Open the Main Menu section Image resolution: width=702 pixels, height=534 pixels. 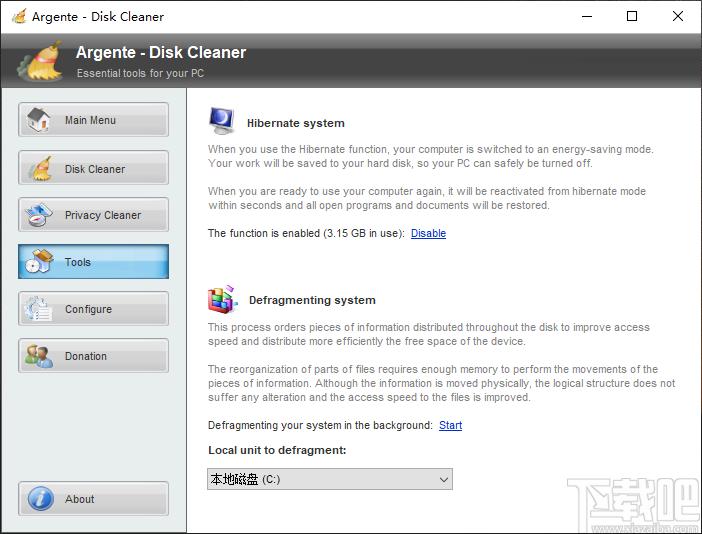pyautogui.click(x=94, y=120)
